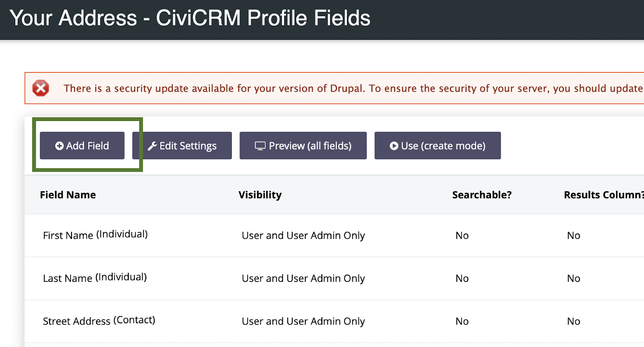Click First Name's Results Column 'No' value
The image size is (644, 347).
coord(574,236)
